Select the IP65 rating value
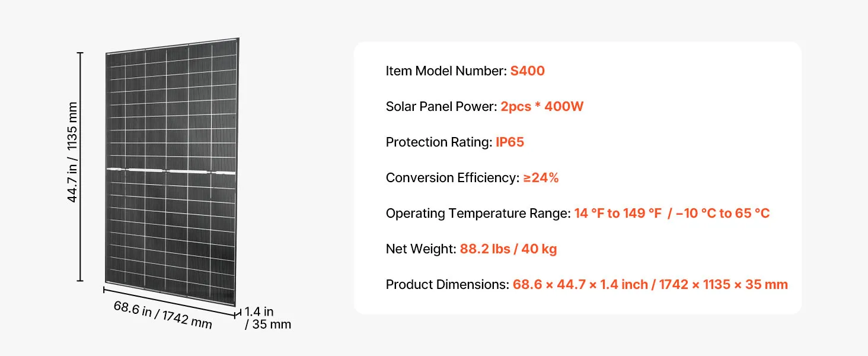The height and width of the screenshot is (356, 868). pyautogui.click(x=510, y=142)
